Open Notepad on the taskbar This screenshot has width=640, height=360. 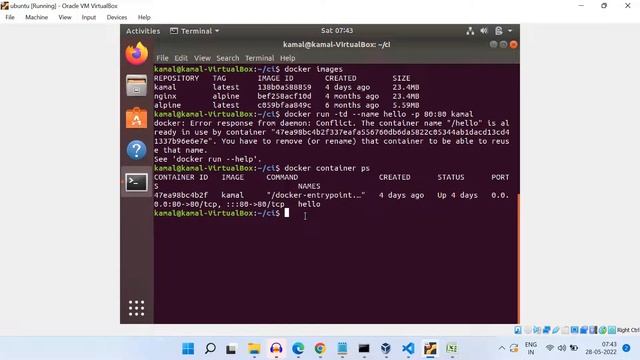click(x=342, y=349)
